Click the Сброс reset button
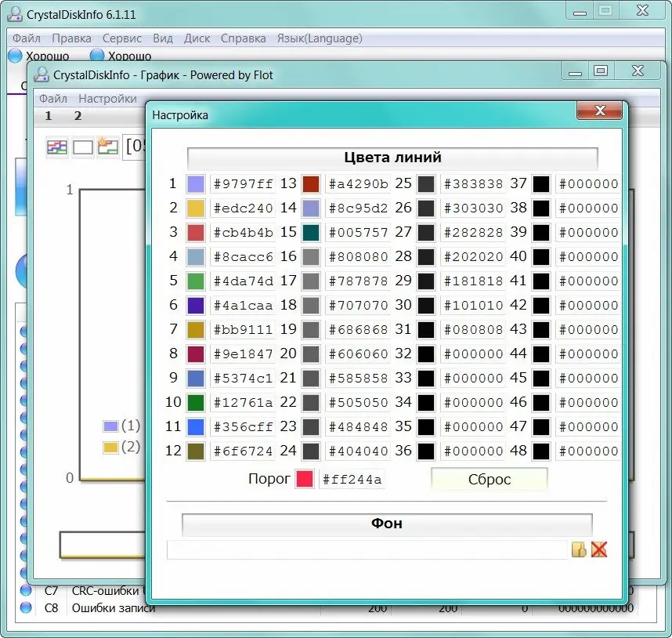This screenshot has height=638, width=672. tap(489, 479)
